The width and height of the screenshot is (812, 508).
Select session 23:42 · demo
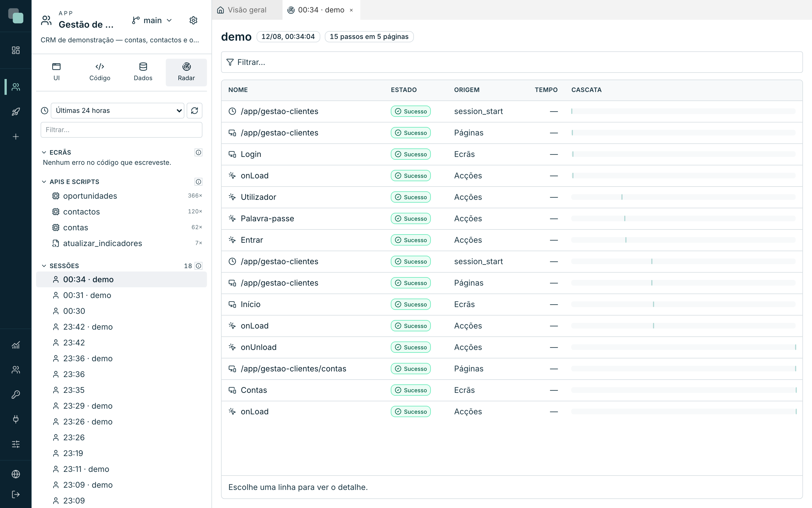122,327
